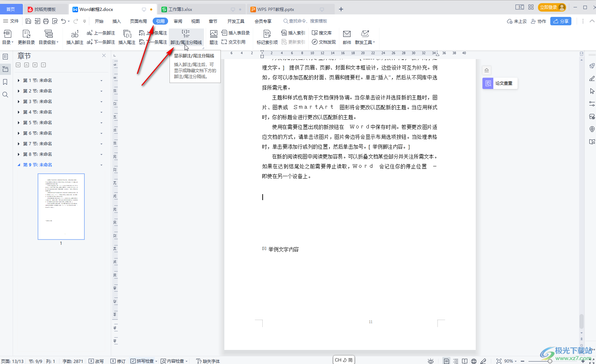Expand 第 3 节: 未命名 section
The width and height of the screenshot is (596, 364).
pyautogui.click(x=19, y=102)
